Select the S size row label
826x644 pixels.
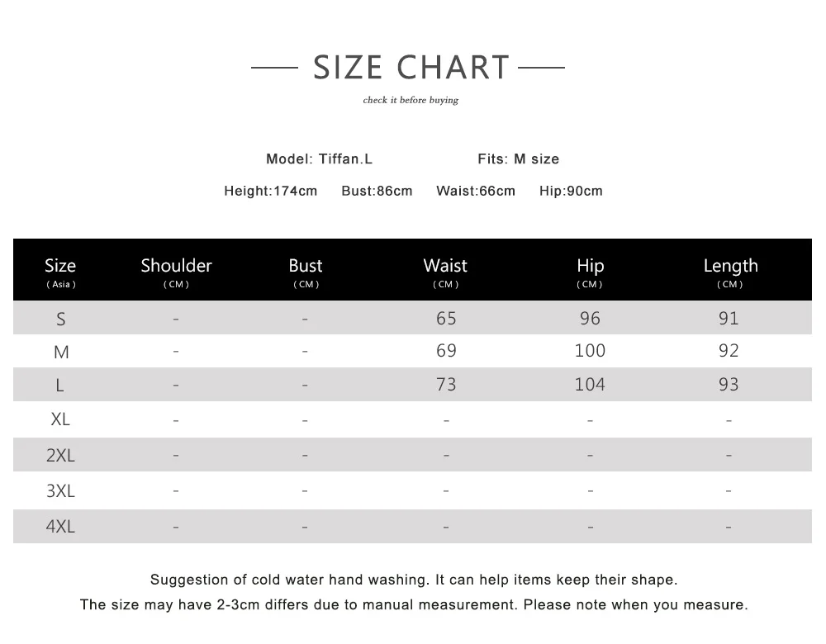click(61, 319)
